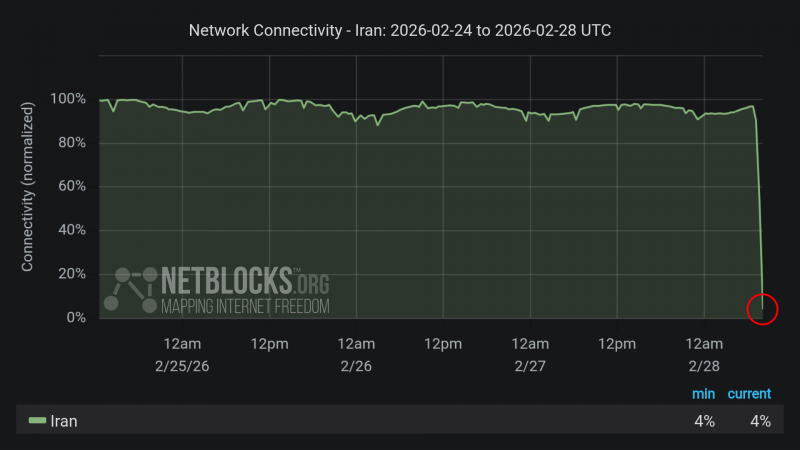Image resolution: width=800 pixels, height=450 pixels.
Task: Click the 60% y-axis tick label
Action: 71,187
